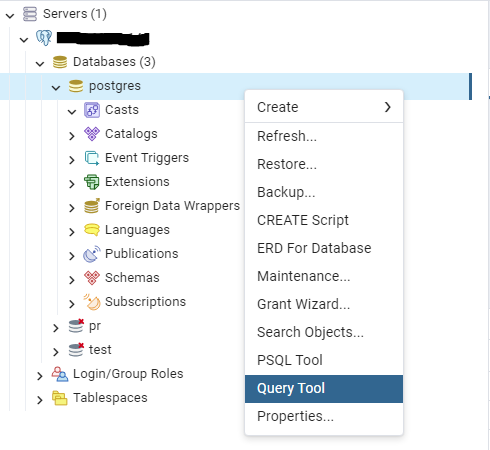Expand the pr database node
Image resolution: width=490 pixels, height=450 pixels.
coord(56,328)
